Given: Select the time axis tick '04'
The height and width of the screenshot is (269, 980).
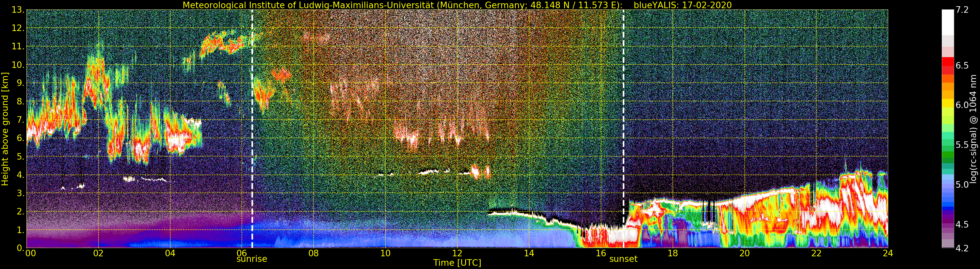Looking at the screenshot, I should point(170,253).
